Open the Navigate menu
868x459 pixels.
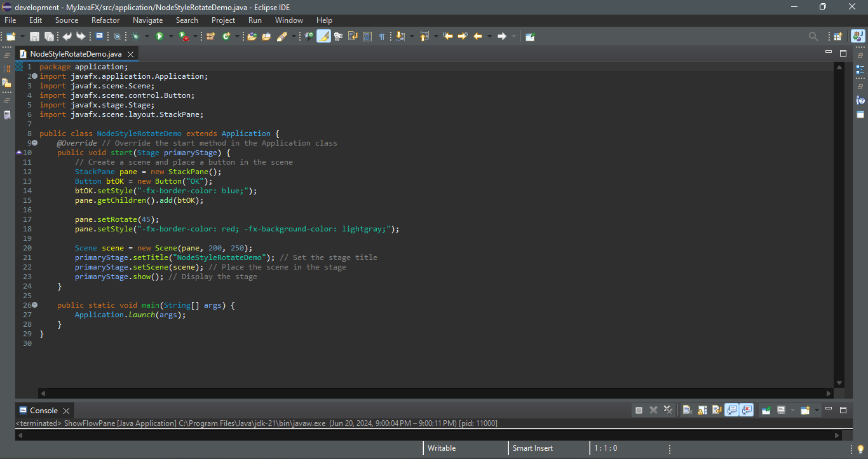147,20
